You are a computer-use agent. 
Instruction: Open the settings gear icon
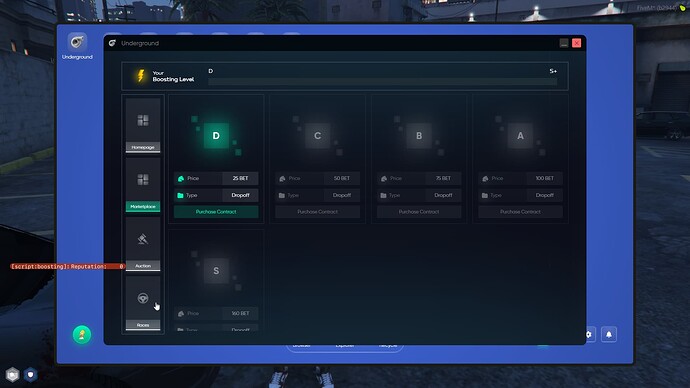pos(589,334)
